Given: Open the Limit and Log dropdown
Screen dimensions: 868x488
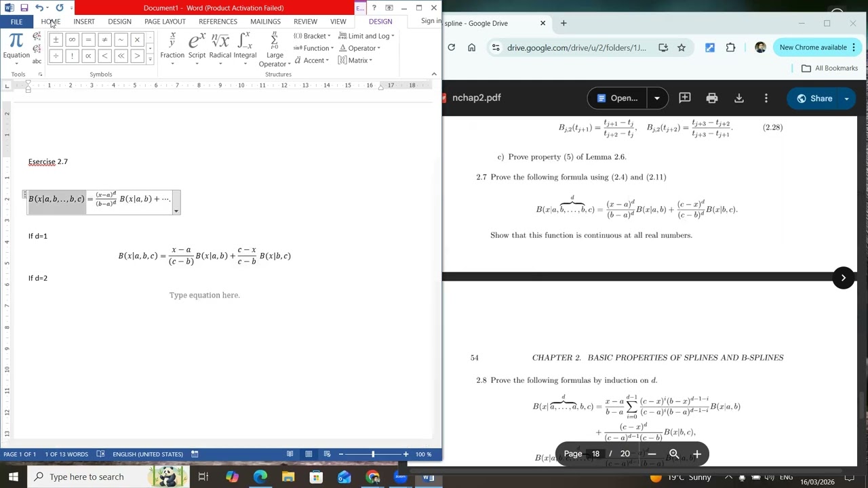Looking at the screenshot, I should coord(366,36).
